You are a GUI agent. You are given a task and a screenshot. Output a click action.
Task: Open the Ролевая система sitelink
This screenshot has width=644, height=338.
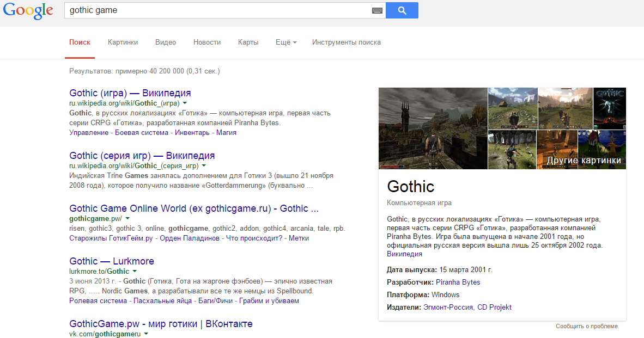click(98, 301)
